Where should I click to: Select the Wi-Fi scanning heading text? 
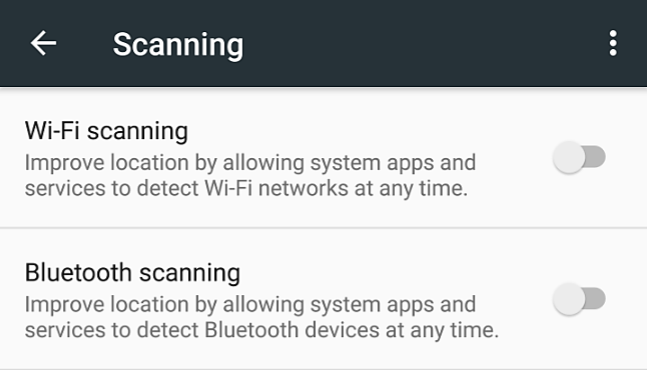click(x=106, y=131)
